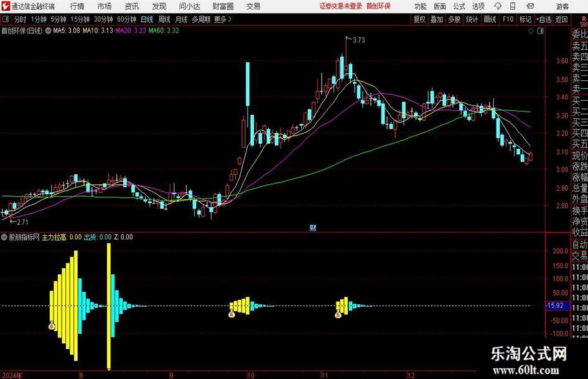
Task: Click the customer service headset icon
Action: 498,6
